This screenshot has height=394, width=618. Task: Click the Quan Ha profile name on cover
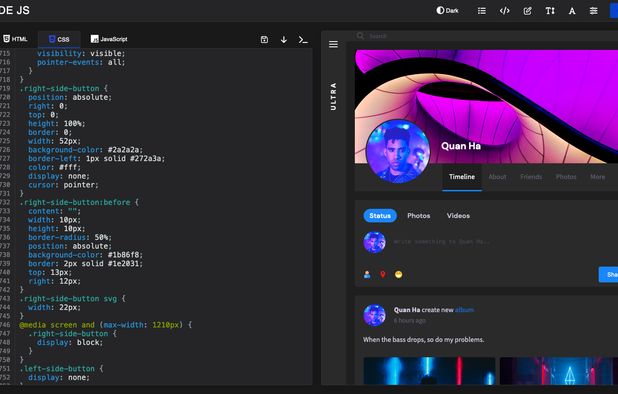tap(461, 146)
